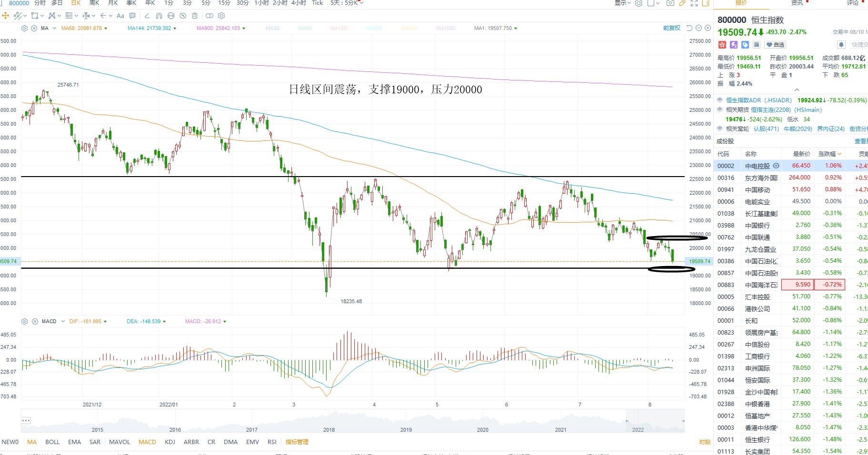Viewport: 868px width, 455px height.
Task: Click the price alert bell icon
Action: click(x=841, y=45)
